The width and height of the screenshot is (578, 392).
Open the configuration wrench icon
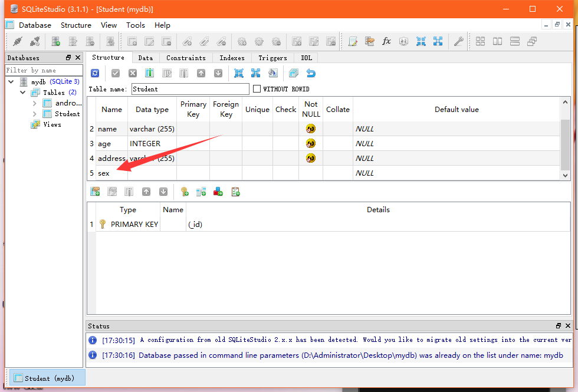[458, 41]
